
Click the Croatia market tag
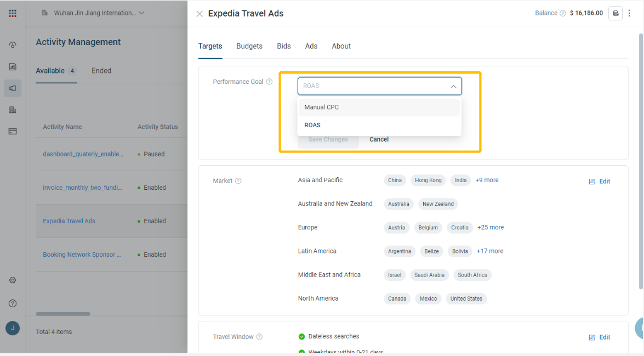(460, 228)
